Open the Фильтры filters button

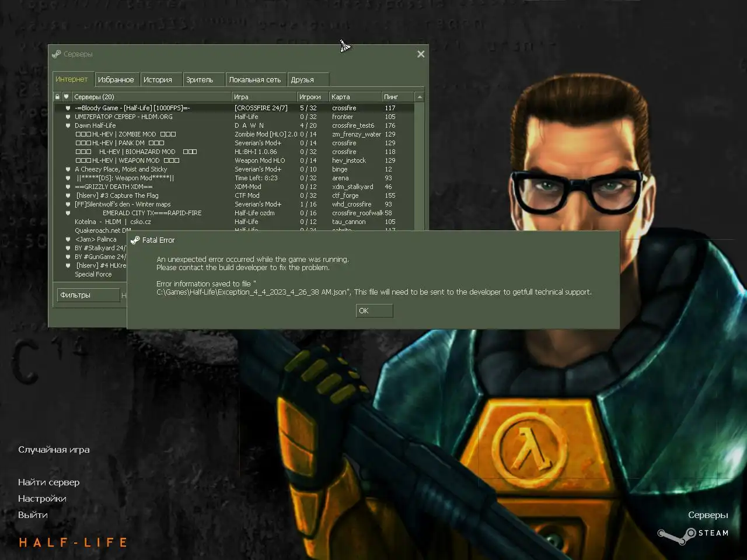(x=88, y=295)
